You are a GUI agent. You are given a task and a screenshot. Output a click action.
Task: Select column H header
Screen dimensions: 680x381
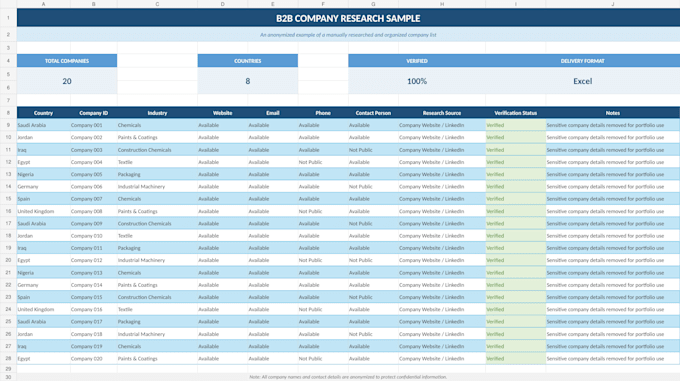point(442,4)
